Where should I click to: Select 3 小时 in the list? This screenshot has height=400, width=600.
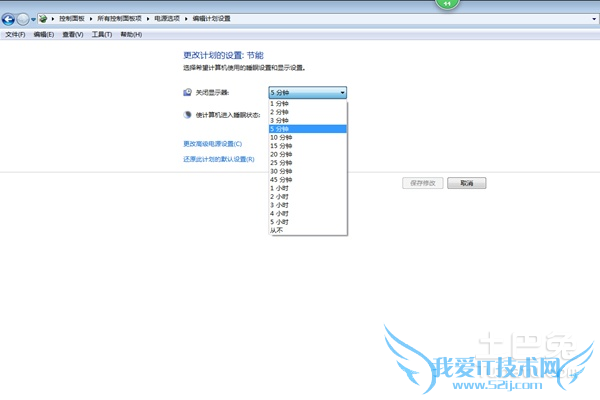[308, 205]
